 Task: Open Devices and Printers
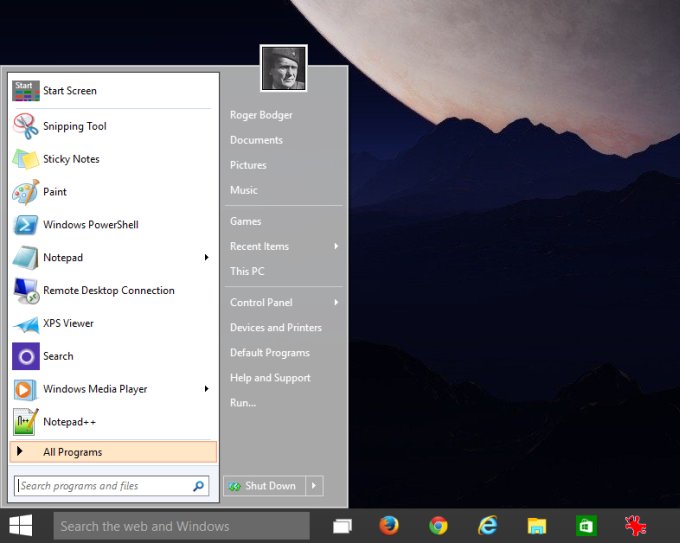coord(276,328)
